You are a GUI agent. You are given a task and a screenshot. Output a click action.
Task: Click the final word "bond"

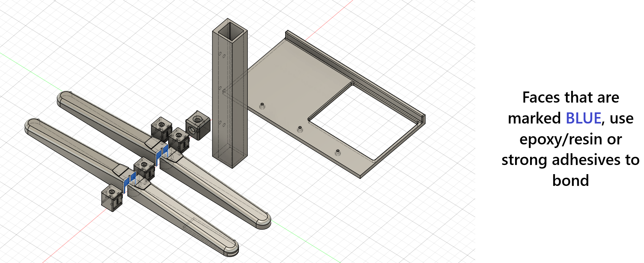tap(571, 181)
